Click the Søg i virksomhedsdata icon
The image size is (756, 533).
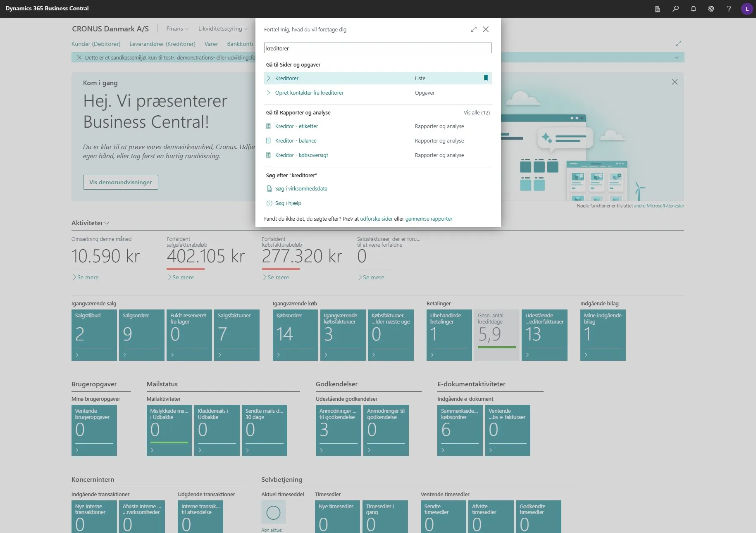click(x=269, y=189)
